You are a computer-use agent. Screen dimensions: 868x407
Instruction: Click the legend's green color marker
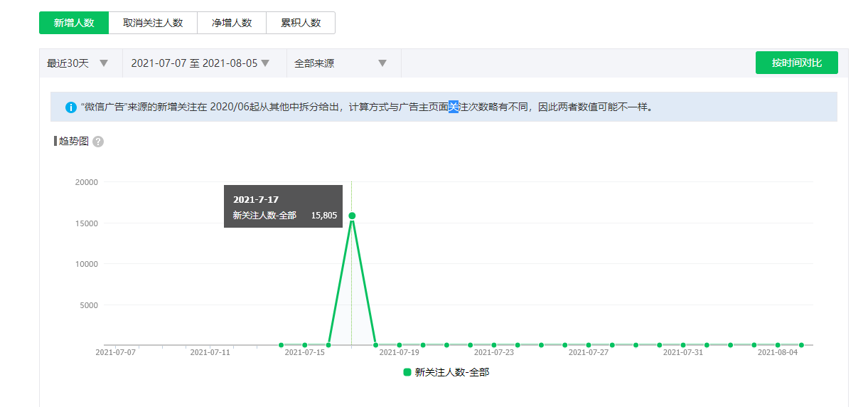tap(407, 372)
